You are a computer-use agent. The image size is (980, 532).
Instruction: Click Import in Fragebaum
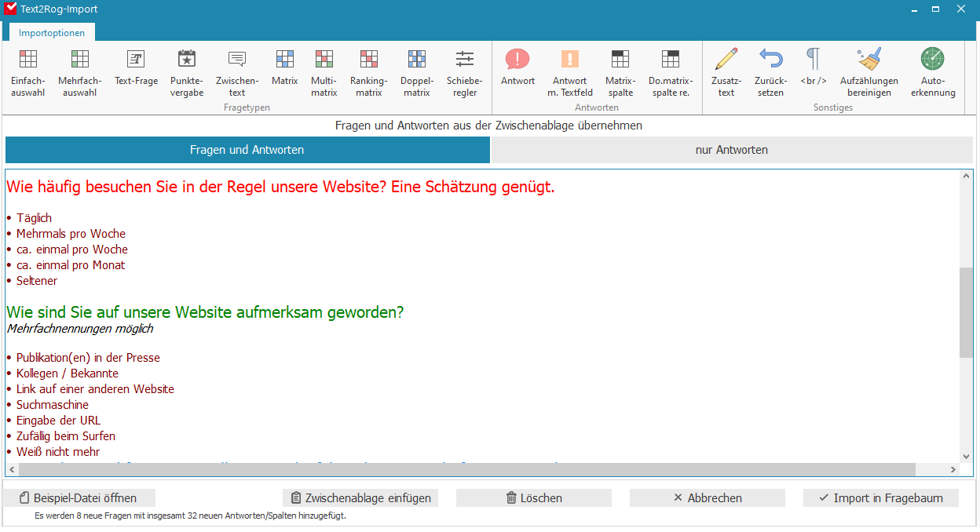(x=880, y=497)
